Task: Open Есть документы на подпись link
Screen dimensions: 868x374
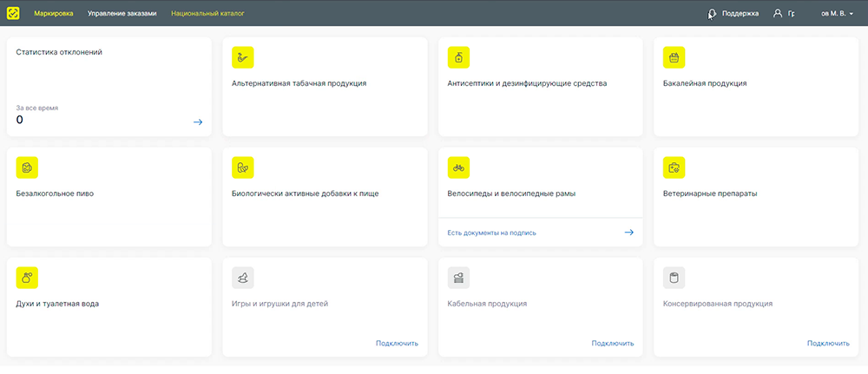Action: (x=491, y=233)
